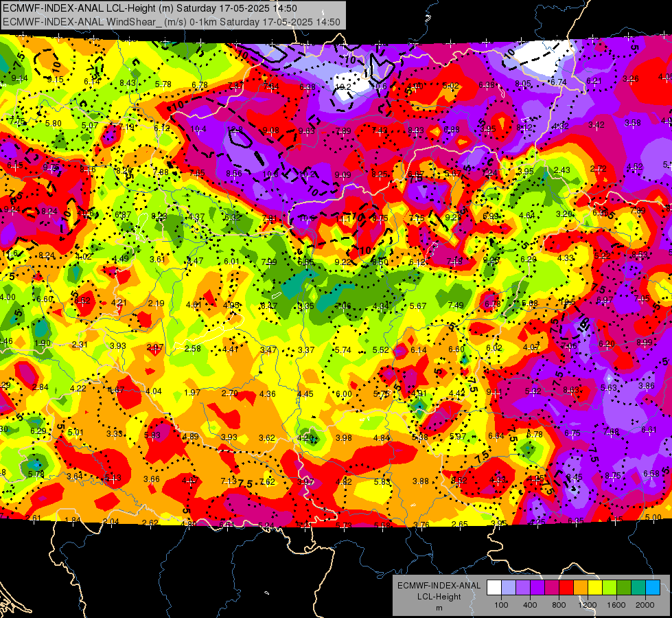Click the sky blue legend swatch
The height and width of the screenshot is (618, 672).
pyautogui.click(x=653, y=587)
